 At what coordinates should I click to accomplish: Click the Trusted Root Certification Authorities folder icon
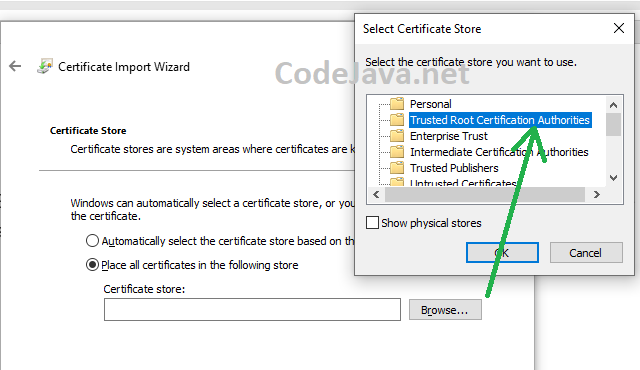tap(396, 120)
